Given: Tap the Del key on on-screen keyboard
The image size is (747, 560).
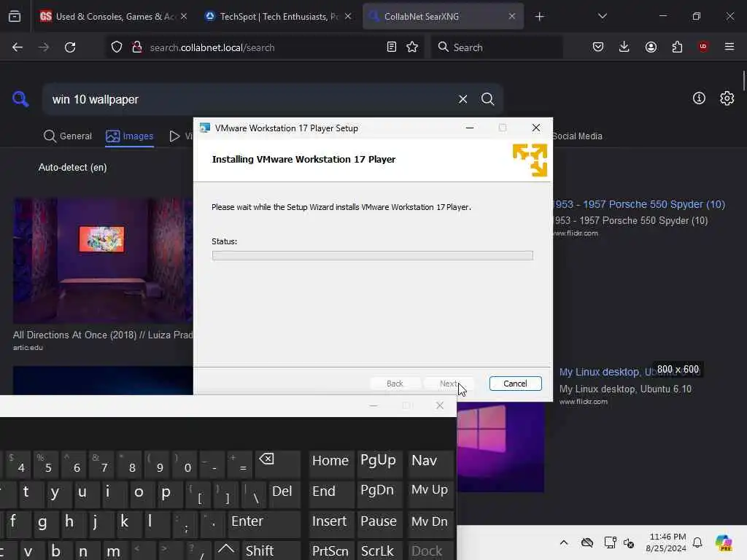Looking at the screenshot, I should point(285,494).
